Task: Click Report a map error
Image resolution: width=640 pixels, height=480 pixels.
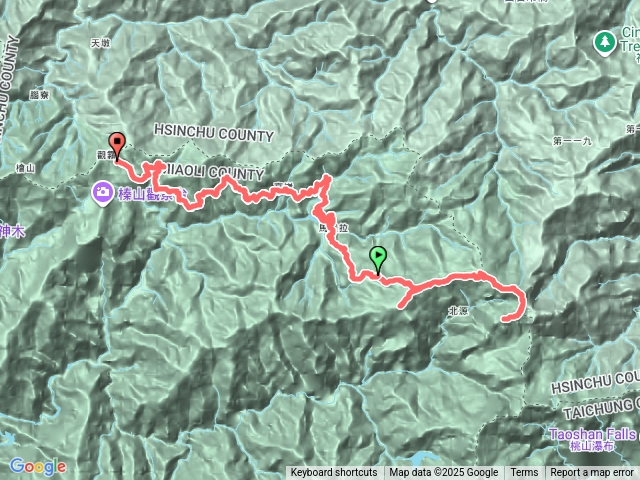Action: pos(591,473)
